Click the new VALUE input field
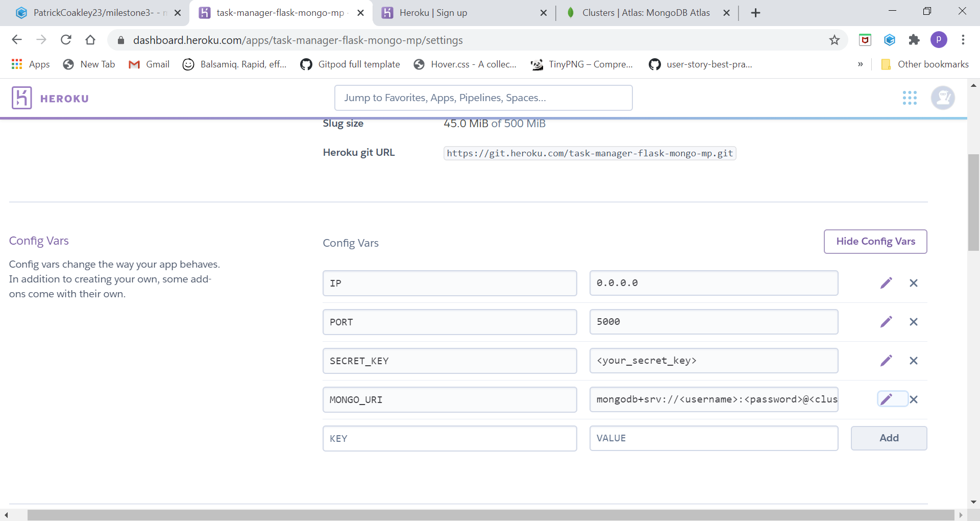The image size is (980, 521). point(714,438)
